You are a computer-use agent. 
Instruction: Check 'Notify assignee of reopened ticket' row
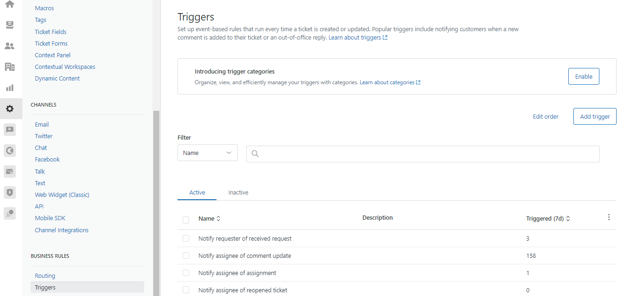click(186, 290)
